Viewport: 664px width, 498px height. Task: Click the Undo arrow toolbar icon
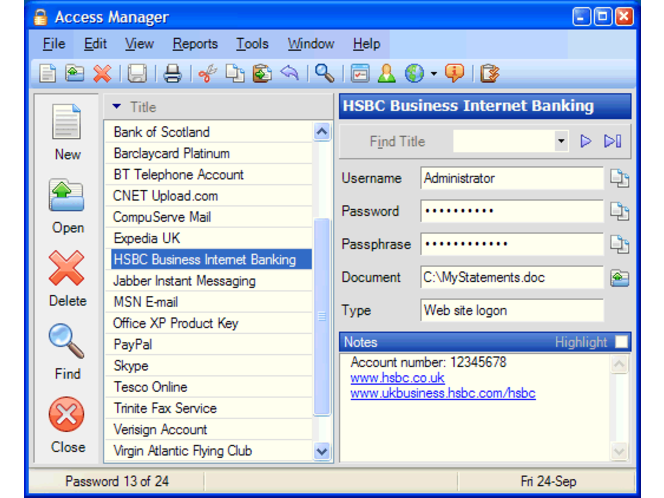(x=290, y=73)
